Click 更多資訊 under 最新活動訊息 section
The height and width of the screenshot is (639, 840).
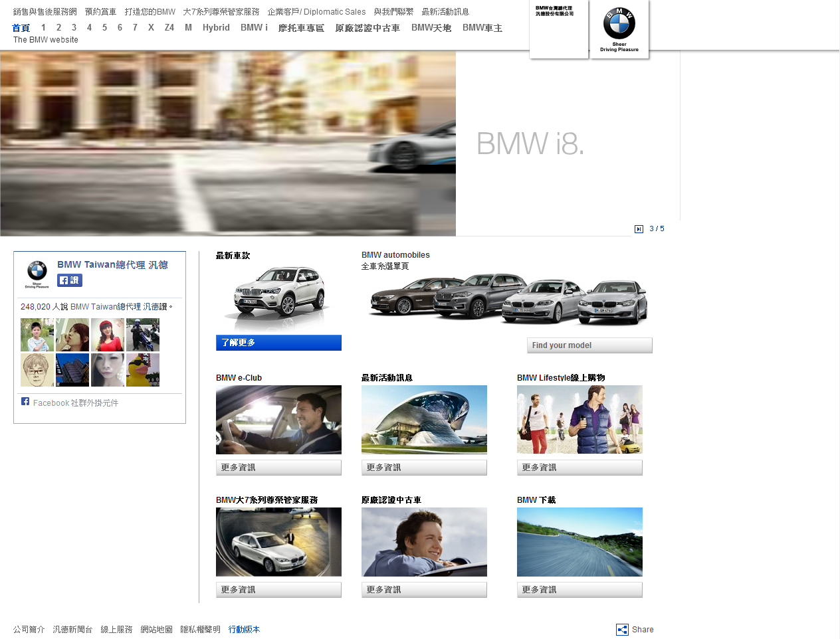pyautogui.click(x=424, y=468)
